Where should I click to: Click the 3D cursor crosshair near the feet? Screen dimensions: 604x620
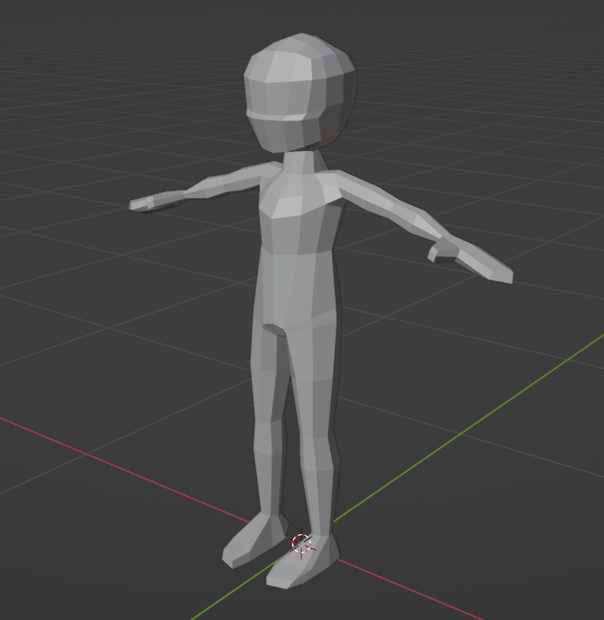[x=302, y=544]
